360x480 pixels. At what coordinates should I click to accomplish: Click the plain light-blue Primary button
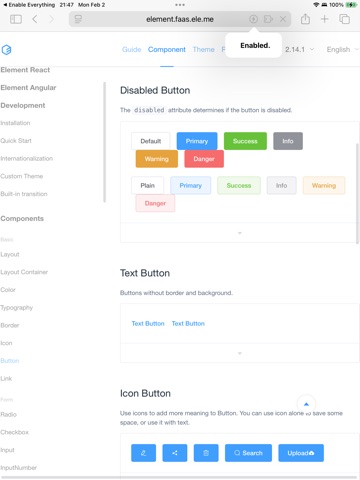(191, 185)
